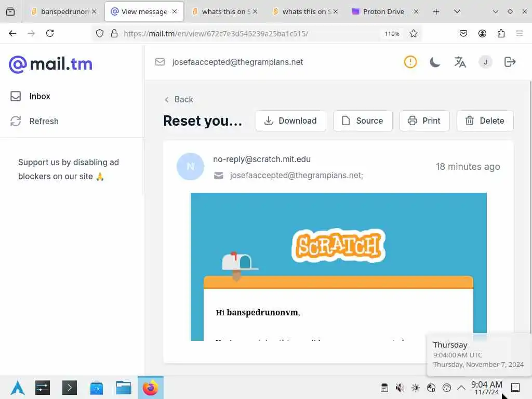Click the N sender avatar
532x399 pixels.
click(x=190, y=166)
